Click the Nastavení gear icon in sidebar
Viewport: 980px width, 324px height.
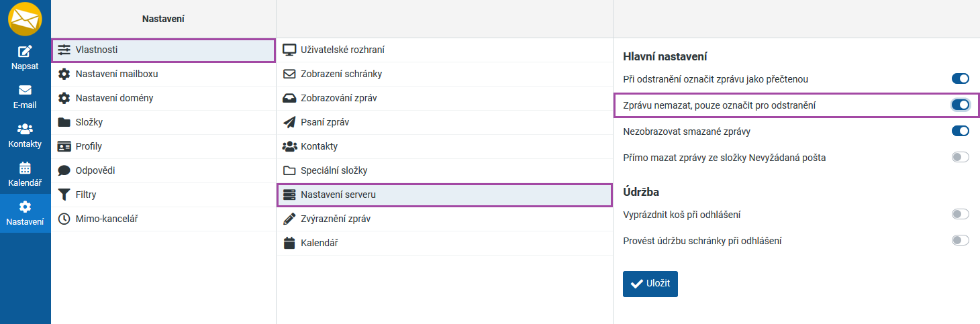(x=25, y=207)
